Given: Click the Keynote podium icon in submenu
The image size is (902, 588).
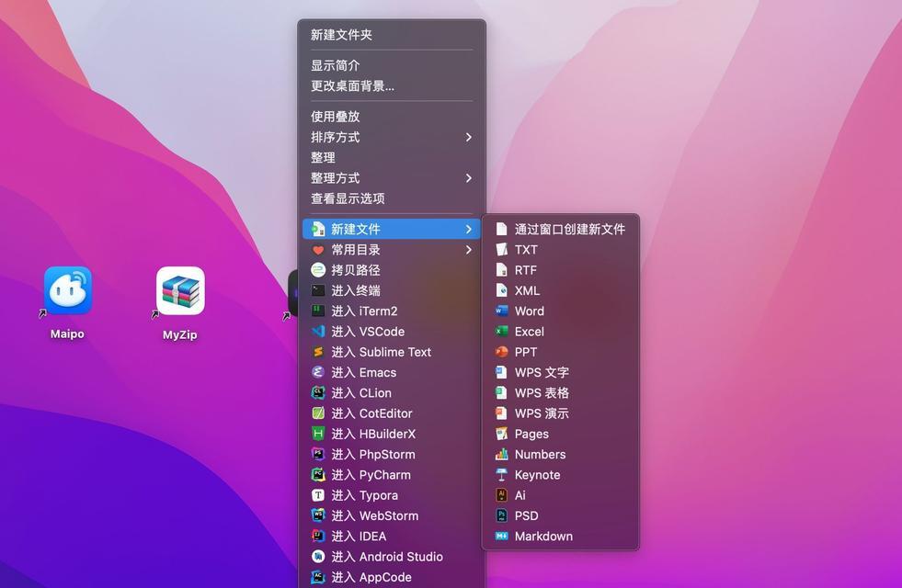Looking at the screenshot, I should click(502, 475).
